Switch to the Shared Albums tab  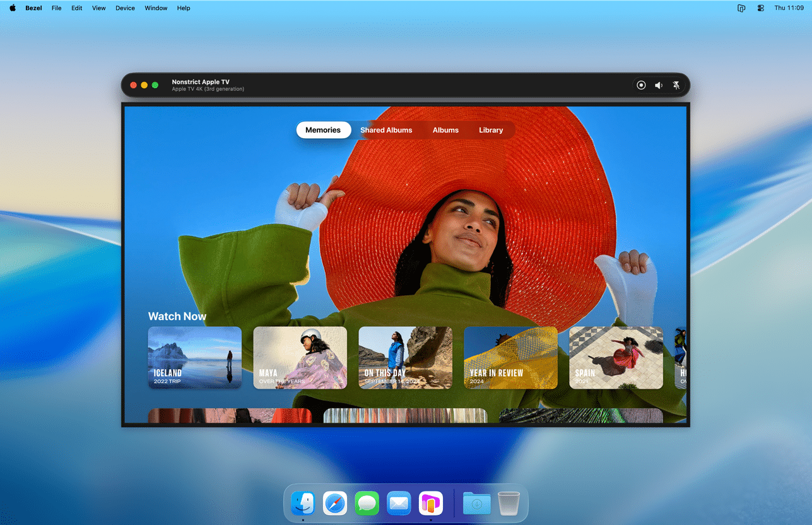click(386, 130)
